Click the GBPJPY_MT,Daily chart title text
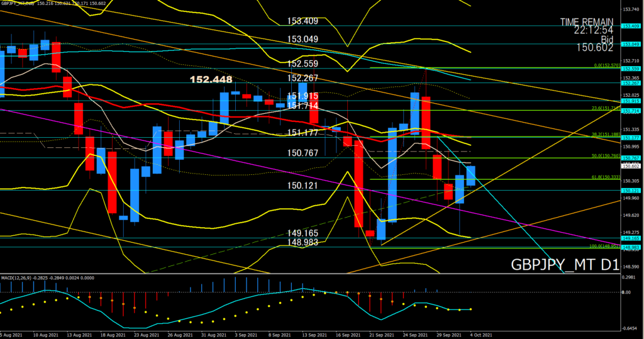644x339 pixels. pyautogui.click(x=18, y=3)
